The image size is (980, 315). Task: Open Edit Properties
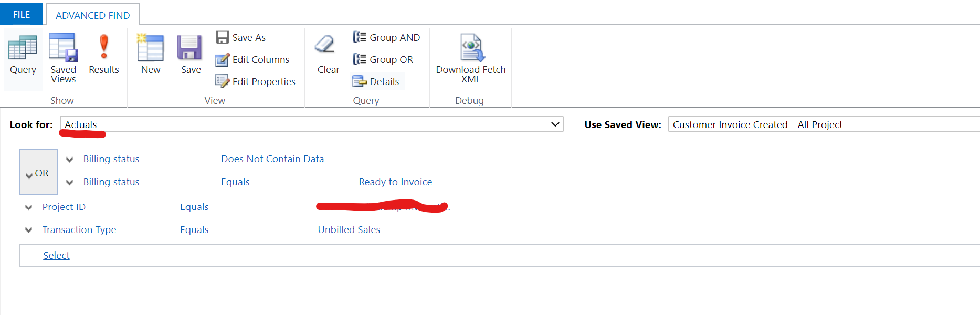tap(256, 81)
